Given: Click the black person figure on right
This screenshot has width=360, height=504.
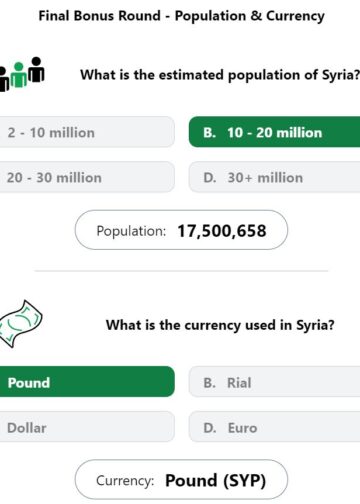Looking at the screenshot, I should click(x=36, y=69).
